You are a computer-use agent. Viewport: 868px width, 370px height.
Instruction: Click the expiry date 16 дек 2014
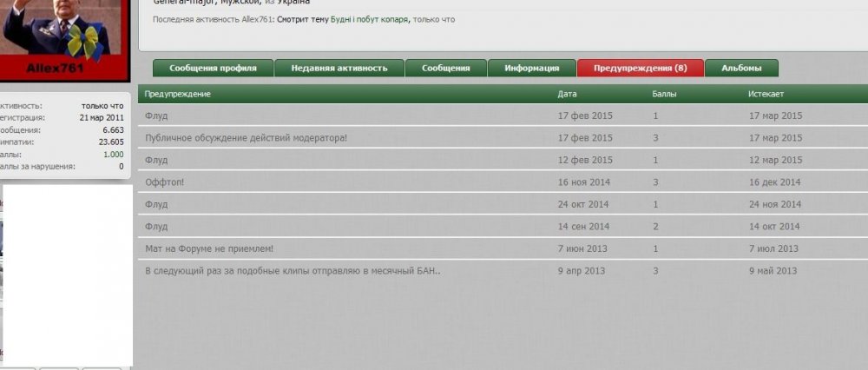tap(774, 182)
